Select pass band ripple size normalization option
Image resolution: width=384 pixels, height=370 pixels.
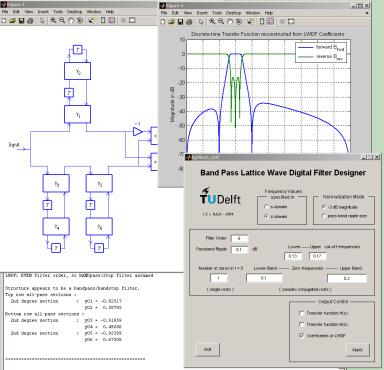pos(323,216)
